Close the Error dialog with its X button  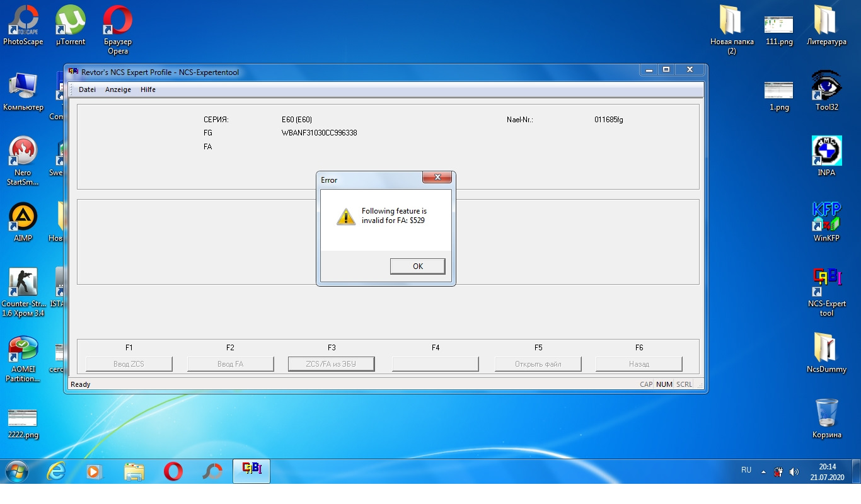[436, 178]
